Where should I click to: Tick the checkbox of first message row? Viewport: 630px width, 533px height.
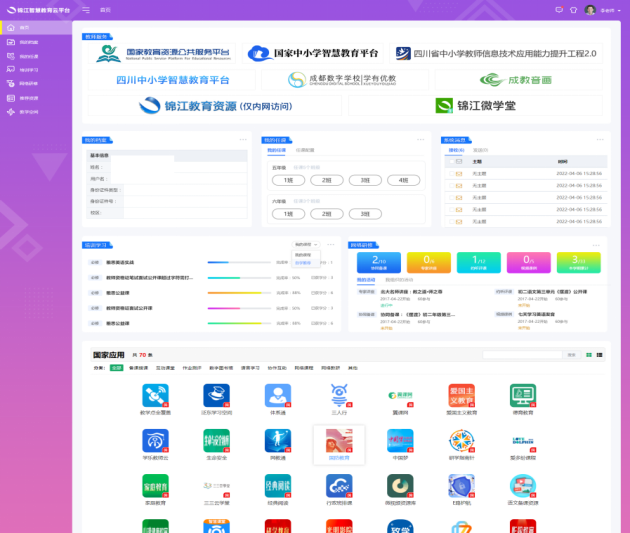point(452,174)
